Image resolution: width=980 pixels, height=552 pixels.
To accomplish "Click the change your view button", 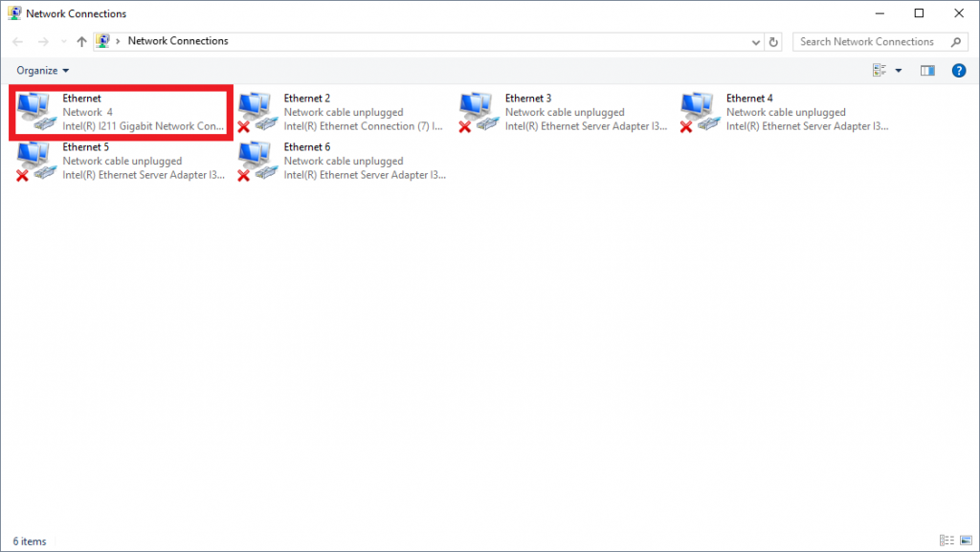I will click(x=880, y=71).
